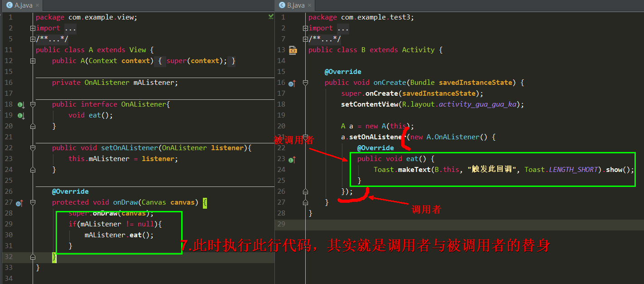This screenshot has width=644, height=284.
Task: Click 'super.onCreate(savedInstanceState);' statement
Action: pos(412,93)
